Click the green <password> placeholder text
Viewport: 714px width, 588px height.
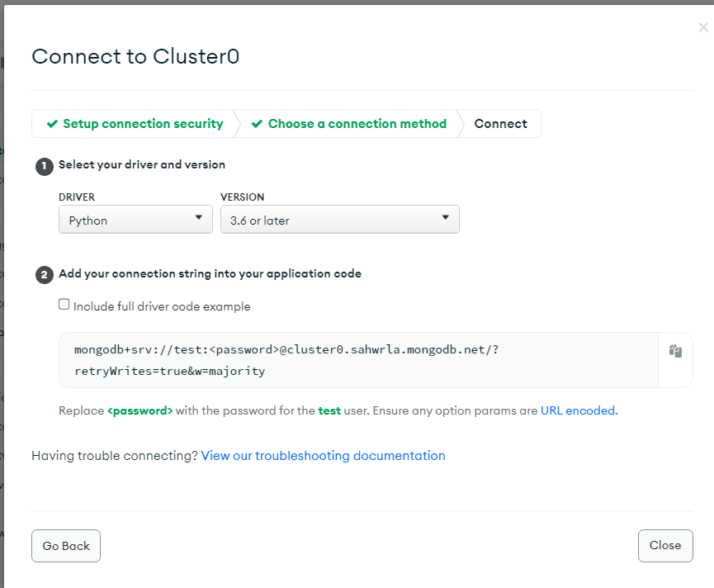[139, 410]
